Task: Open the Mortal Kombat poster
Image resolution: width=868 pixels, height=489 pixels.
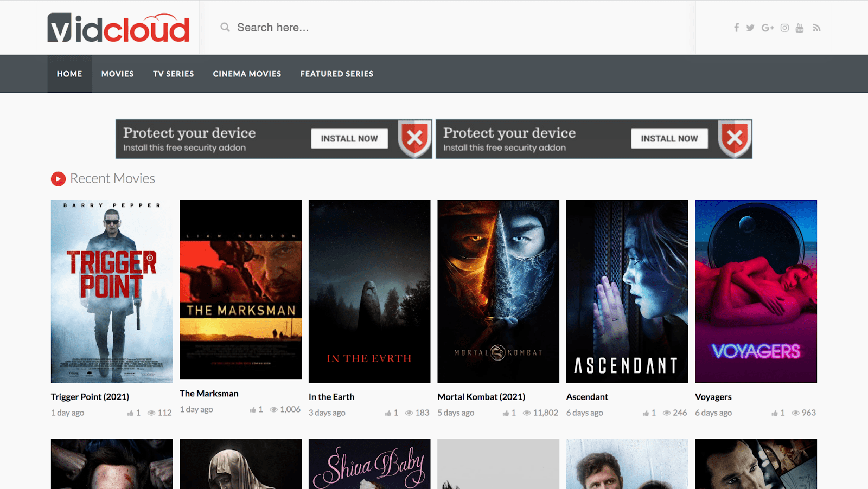Action: 499,292
